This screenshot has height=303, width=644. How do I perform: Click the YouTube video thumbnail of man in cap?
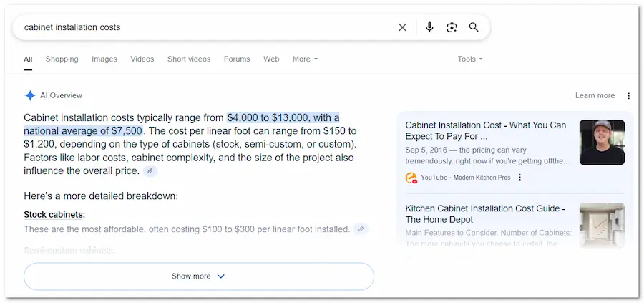pyautogui.click(x=601, y=142)
